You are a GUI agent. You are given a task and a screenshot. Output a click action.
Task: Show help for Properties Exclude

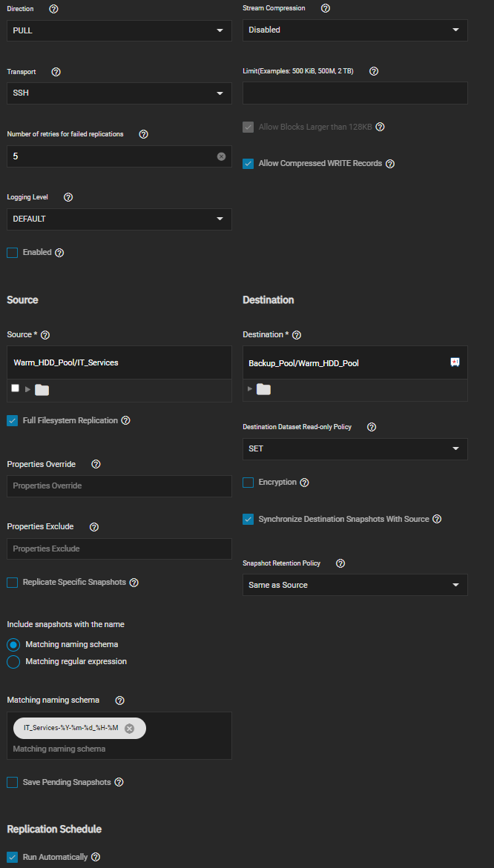(94, 527)
